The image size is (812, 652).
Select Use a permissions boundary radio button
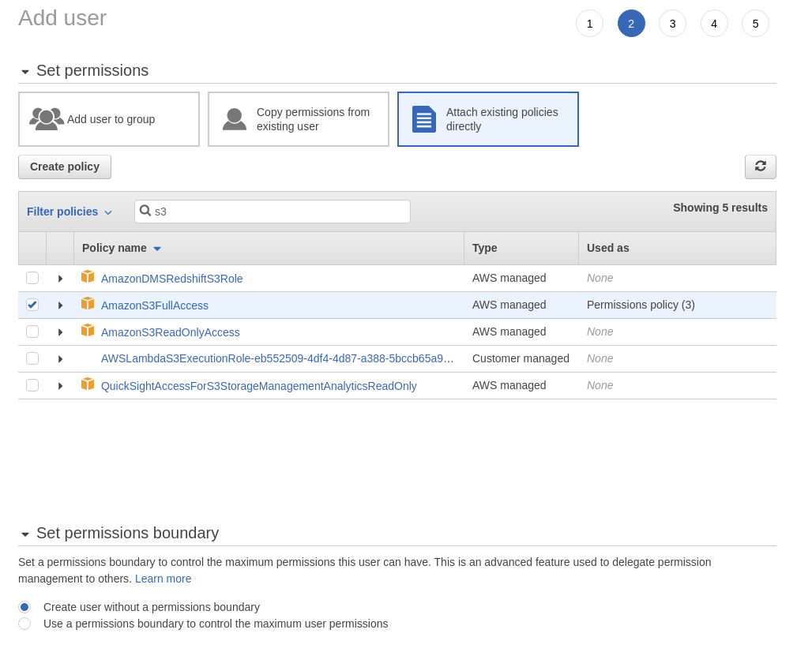24,623
